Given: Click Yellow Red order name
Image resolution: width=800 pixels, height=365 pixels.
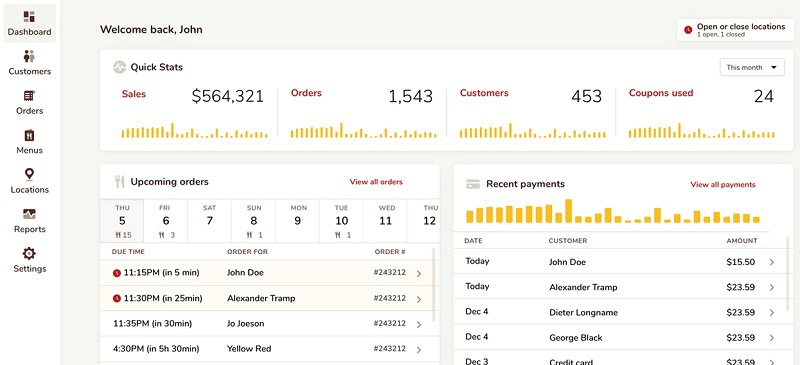Looking at the screenshot, I should [249, 349].
